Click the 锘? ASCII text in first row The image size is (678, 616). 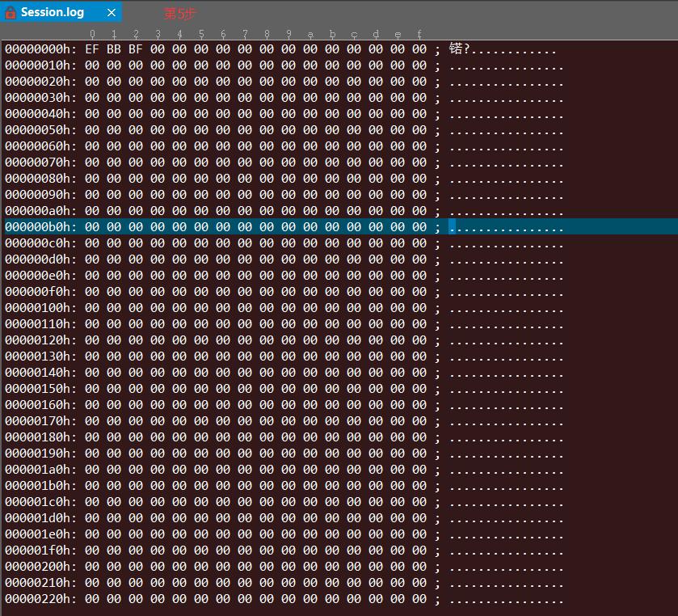click(x=459, y=49)
